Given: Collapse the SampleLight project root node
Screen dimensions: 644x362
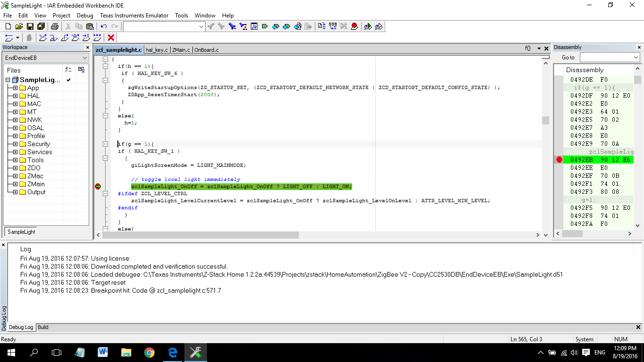Looking at the screenshot, I should coord(8,80).
